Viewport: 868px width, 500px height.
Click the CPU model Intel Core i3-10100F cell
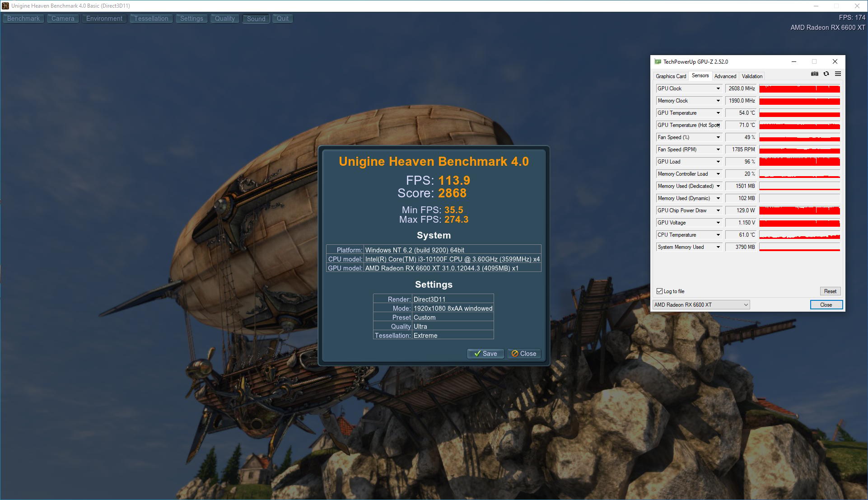(453, 259)
